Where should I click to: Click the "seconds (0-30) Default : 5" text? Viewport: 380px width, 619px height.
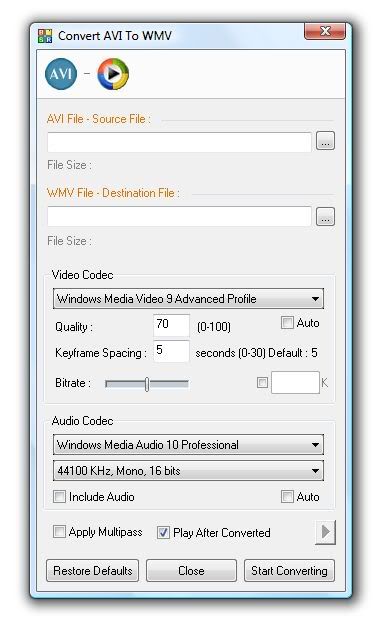(256, 353)
